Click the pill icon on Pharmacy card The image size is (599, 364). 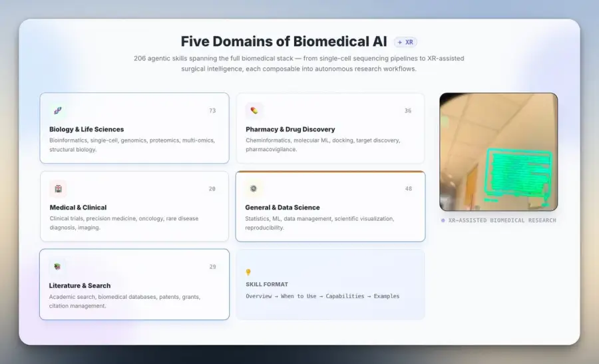(x=254, y=110)
